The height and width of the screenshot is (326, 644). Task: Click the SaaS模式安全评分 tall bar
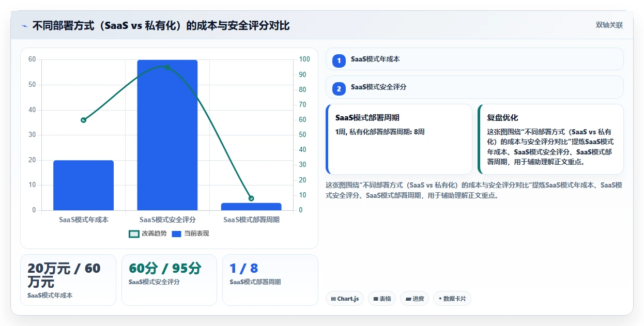point(167,135)
